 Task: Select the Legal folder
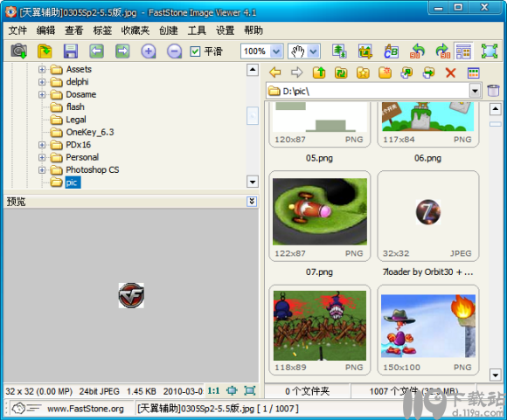tap(76, 120)
